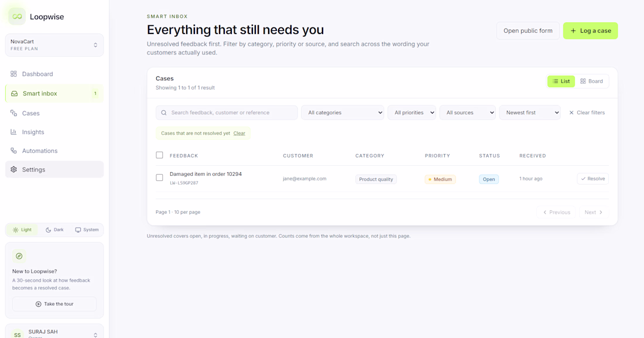Switch theme to System
This screenshot has height=338, width=644.
click(x=87, y=230)
